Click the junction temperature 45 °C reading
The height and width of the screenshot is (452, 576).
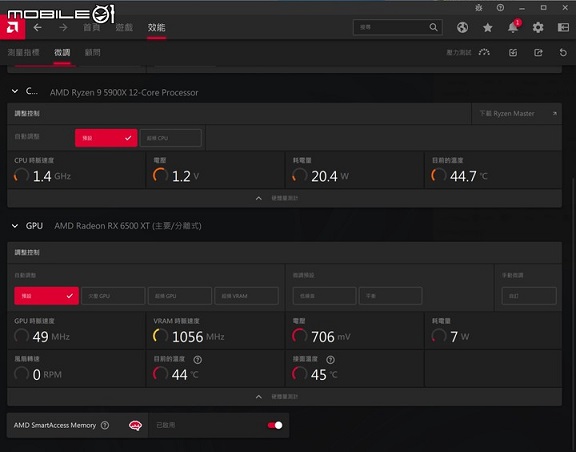(x=324, y=375)
